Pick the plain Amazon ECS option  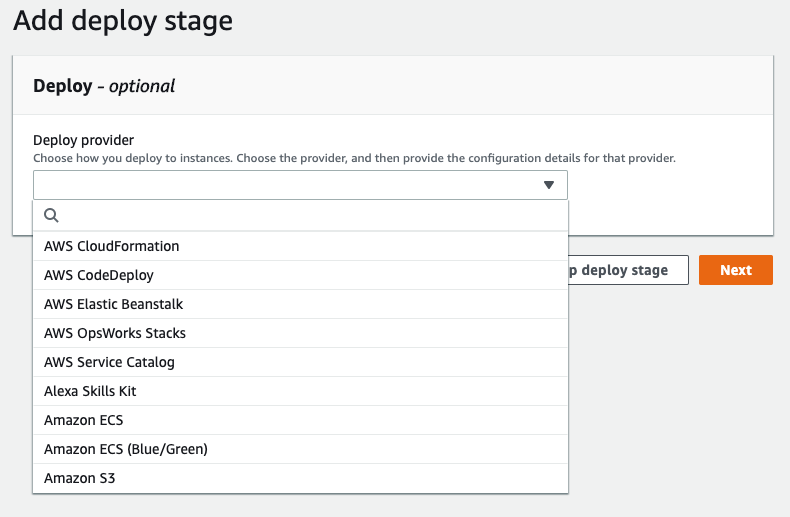tap(84, 420)
